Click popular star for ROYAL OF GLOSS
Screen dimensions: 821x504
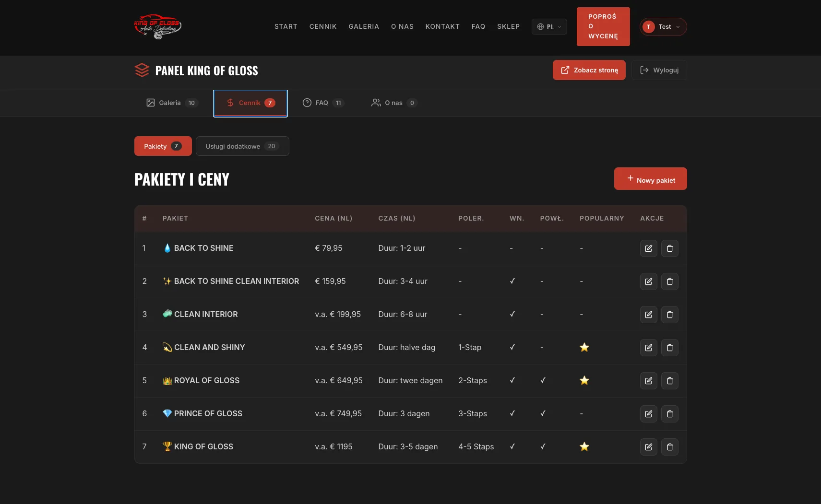click(x=584, y=381)
